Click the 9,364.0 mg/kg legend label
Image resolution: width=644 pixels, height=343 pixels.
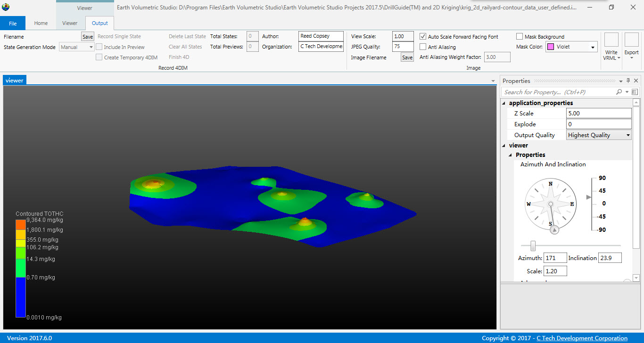(x=45, y=220)
